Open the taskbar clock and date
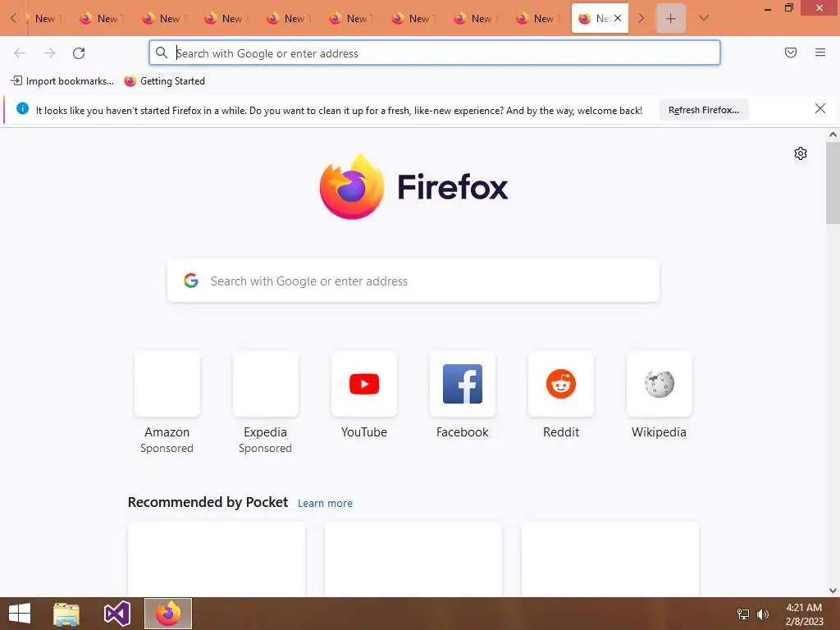This screenshot has width=840, height=630. pyautogui.click(x=804, y=614)
